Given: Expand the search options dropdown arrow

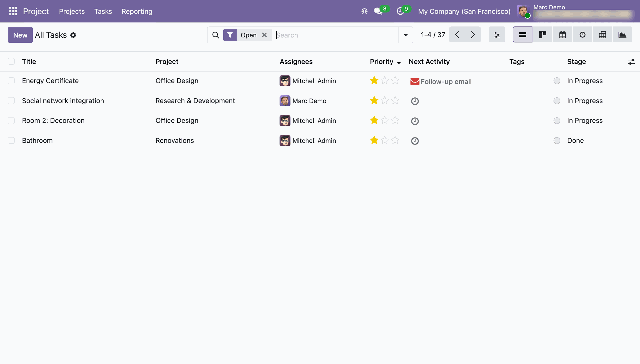Looking at the screenshot, I should pyautogui.click(x=406, y=35).
